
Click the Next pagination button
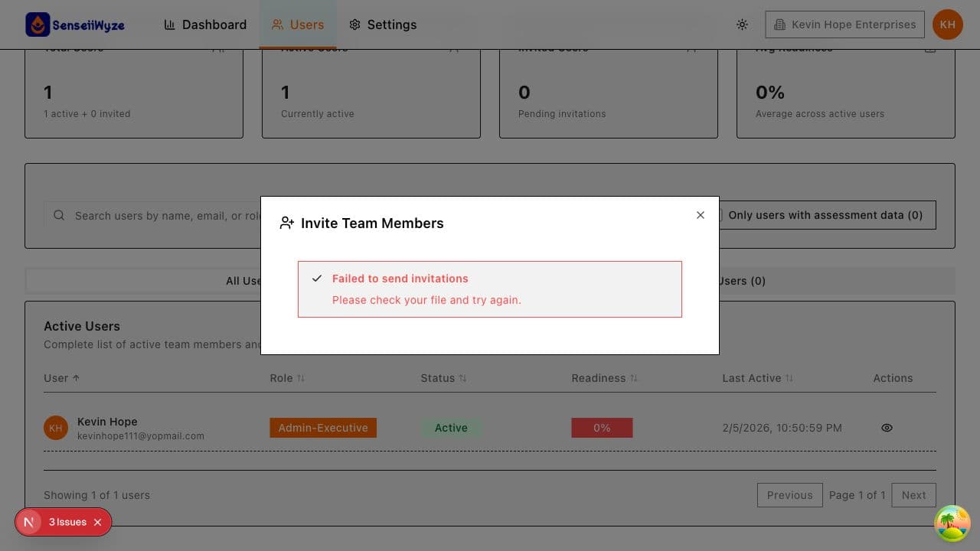tap(913, 495)
